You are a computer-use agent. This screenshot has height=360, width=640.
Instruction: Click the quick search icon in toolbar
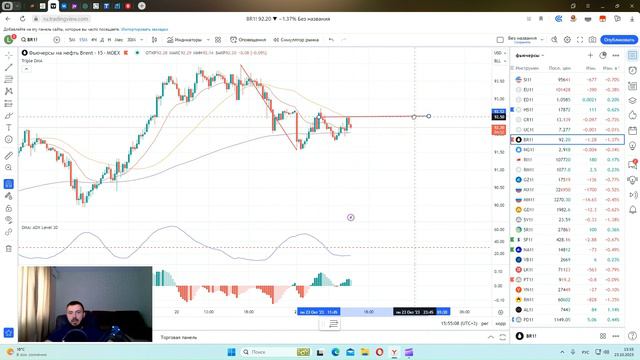tap(554, 40)
